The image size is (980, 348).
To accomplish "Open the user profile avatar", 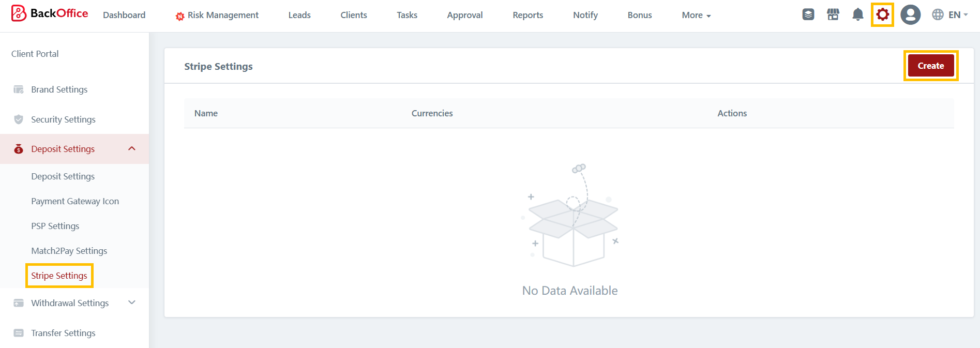I will click(910, 14).
